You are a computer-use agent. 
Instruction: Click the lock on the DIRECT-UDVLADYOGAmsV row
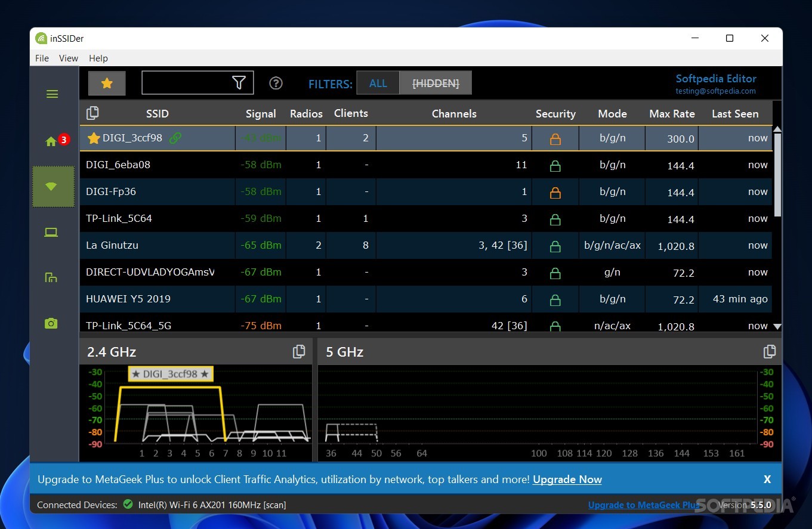click(555, 273)
